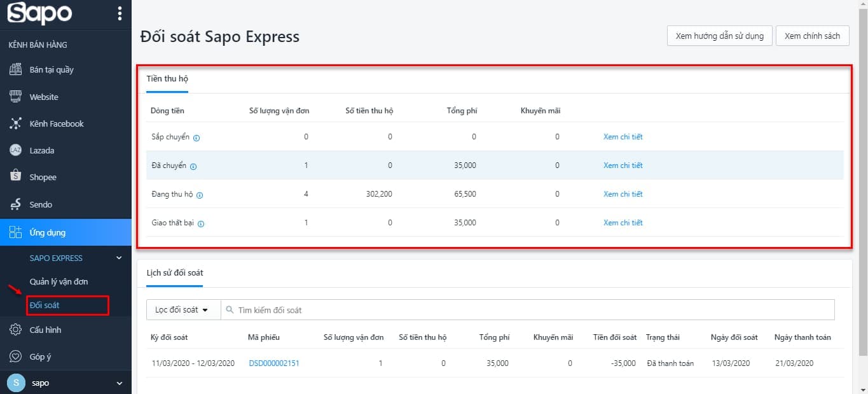Click the Website storefront icon
This screenshot has height=394, width=868.
pos(16,97)
